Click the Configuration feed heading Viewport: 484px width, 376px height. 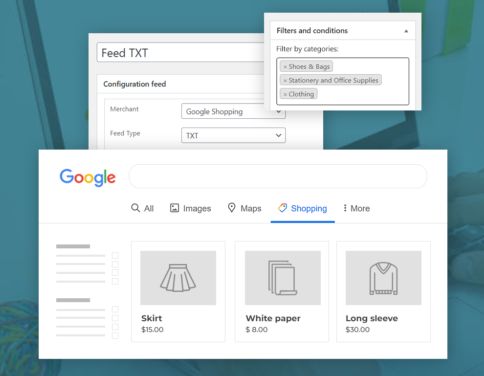coord(135,84)
